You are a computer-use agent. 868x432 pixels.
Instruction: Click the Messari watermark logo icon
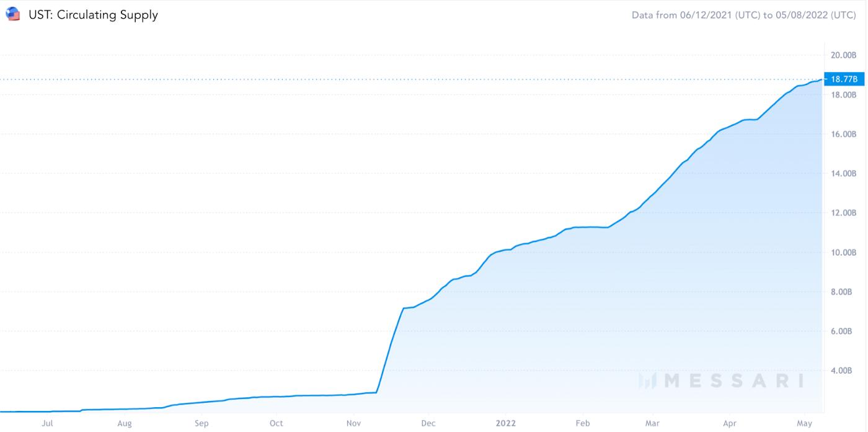point(648,380)
